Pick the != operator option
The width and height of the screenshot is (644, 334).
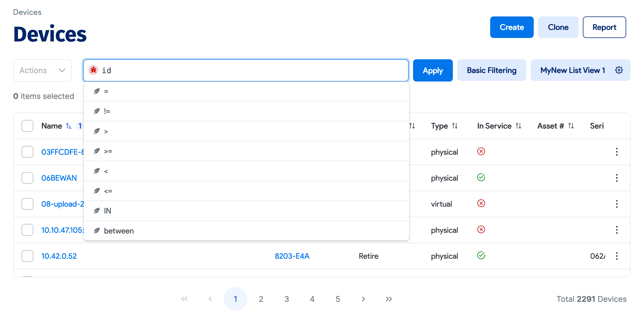pos(107,111)
